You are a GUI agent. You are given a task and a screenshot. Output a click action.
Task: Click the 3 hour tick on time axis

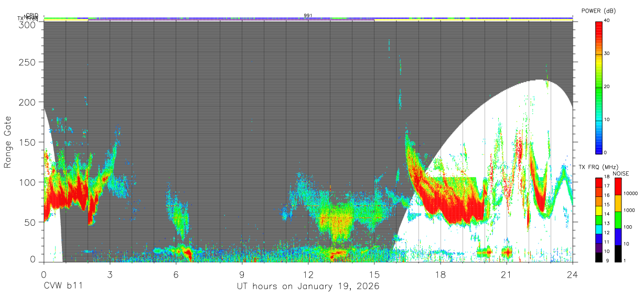tap(110, 274)
